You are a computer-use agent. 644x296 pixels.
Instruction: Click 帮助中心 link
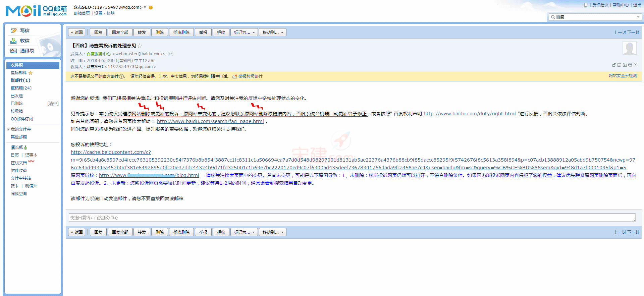(x=621, y=5)
